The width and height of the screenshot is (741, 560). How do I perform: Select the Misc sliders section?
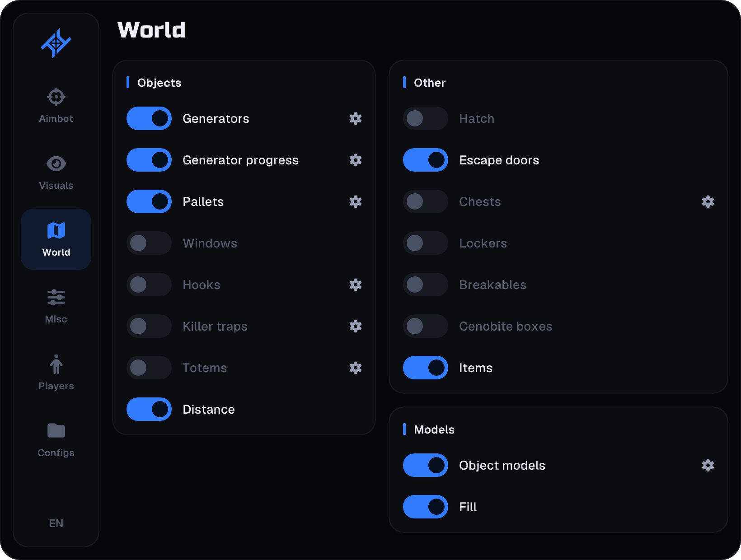[x=56, y=306]
